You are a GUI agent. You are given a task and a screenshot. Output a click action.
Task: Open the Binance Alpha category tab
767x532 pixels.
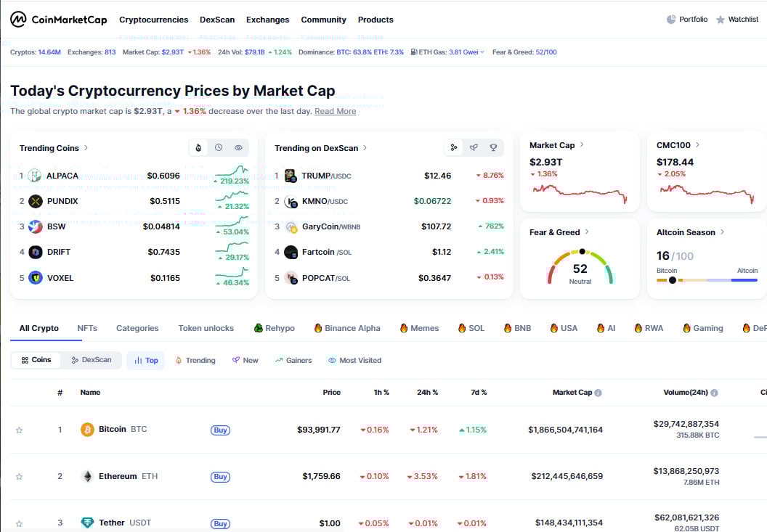point(347,328)
